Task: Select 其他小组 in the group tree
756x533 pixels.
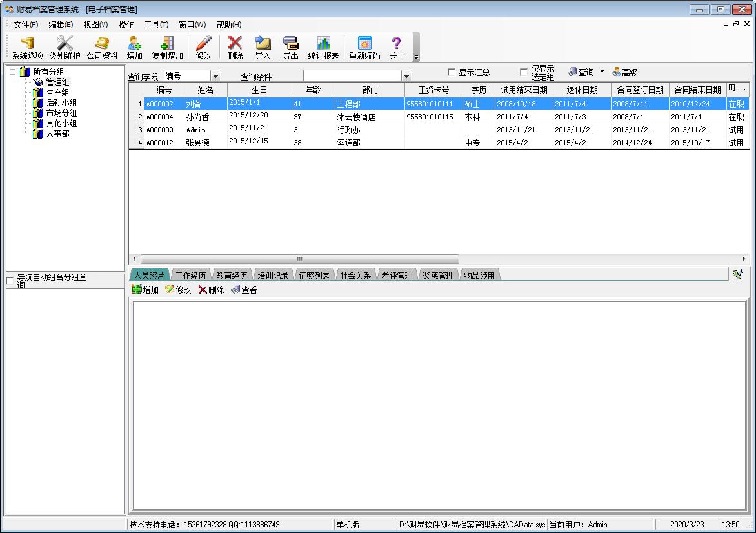Action: click(61, 123)
